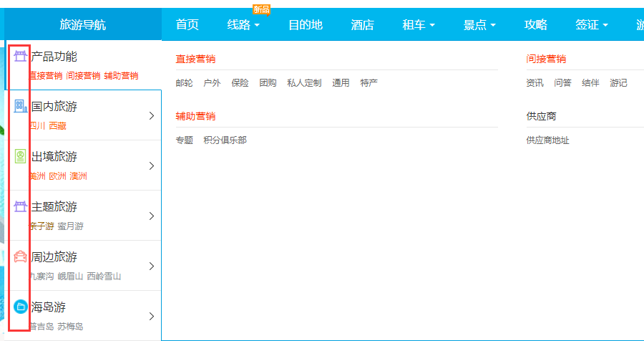Open the 景点 dropdown menu
644x341 pixels.
[479, 25]
